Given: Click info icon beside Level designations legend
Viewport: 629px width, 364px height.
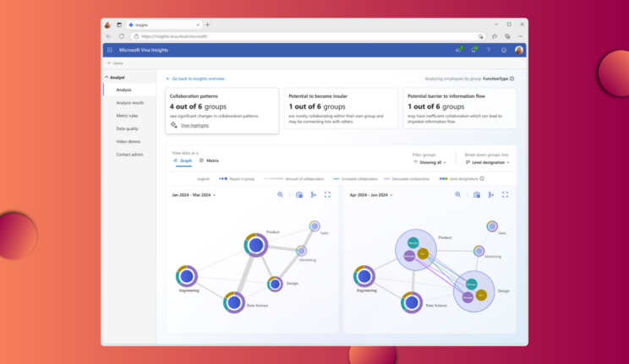Looking at the screenshot, I should tap(482, 179).
